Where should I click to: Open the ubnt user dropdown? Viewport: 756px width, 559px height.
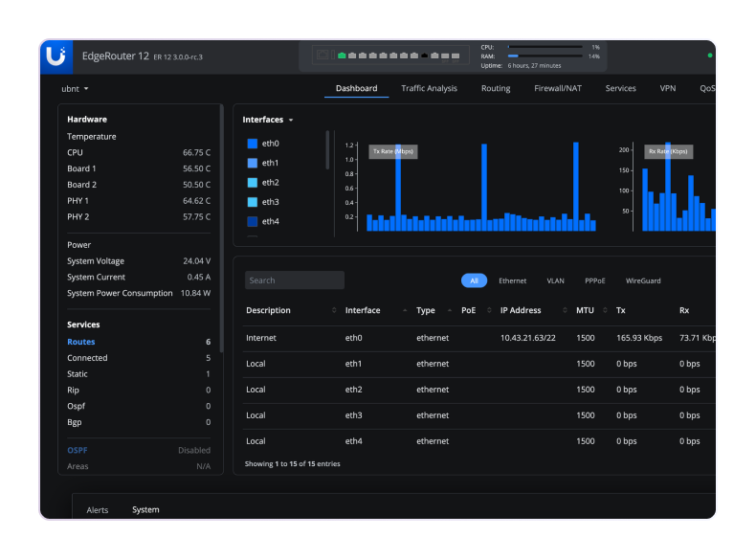click(75, 89)
